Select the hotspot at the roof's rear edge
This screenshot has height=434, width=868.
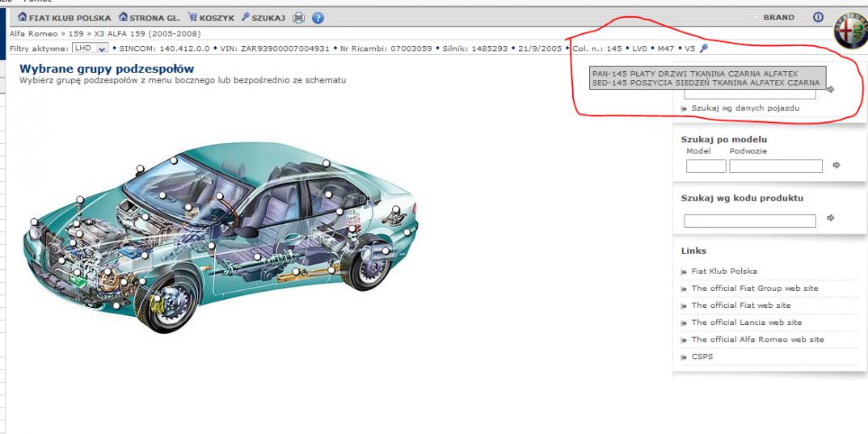click(327, 163)
